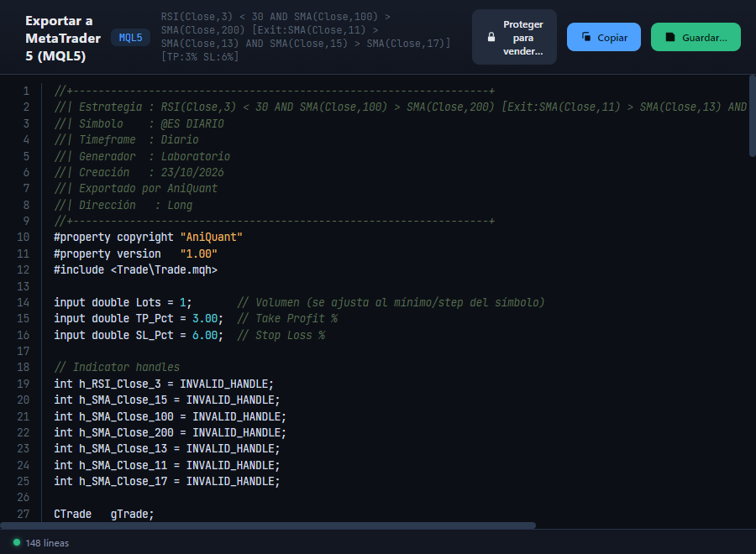756x554 pixels.
Task: Click the lock icon in Proteger button
Action: point(491,37)
